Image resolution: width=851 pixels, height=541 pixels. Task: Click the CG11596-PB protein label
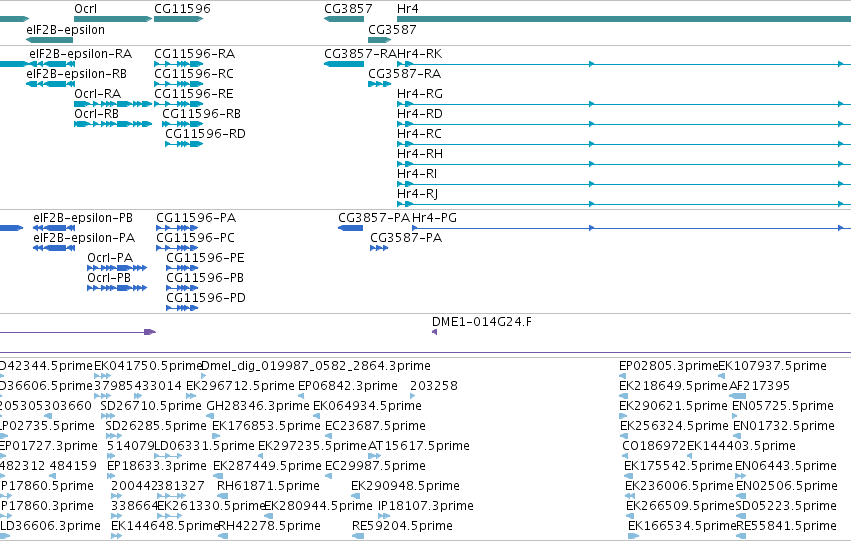205,278
